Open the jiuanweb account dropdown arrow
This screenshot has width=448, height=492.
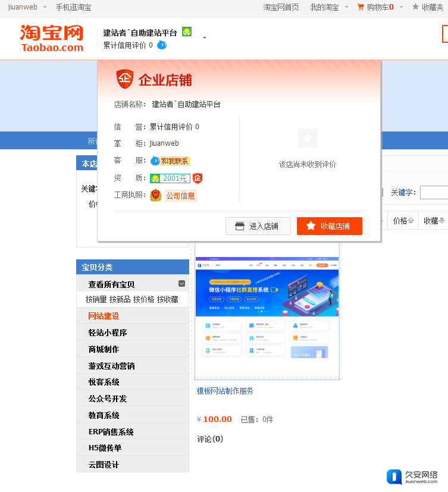pyautogui.click(x=45, y=7)
